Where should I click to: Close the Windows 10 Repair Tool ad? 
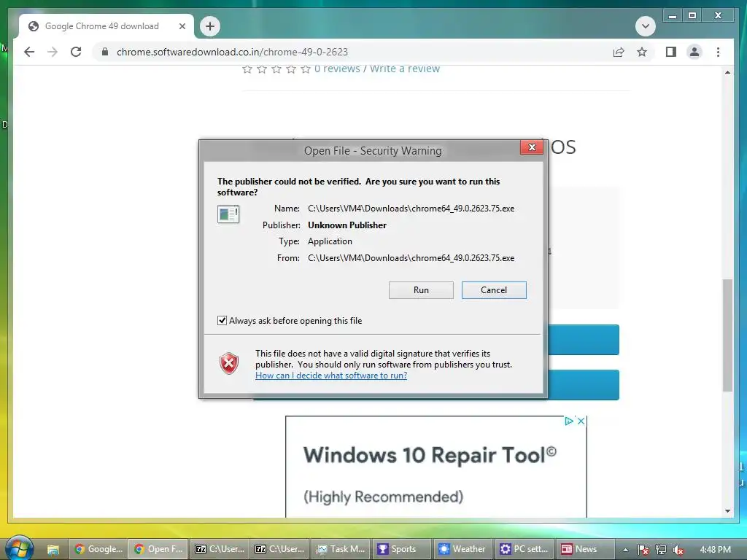(x=581, y=421)
